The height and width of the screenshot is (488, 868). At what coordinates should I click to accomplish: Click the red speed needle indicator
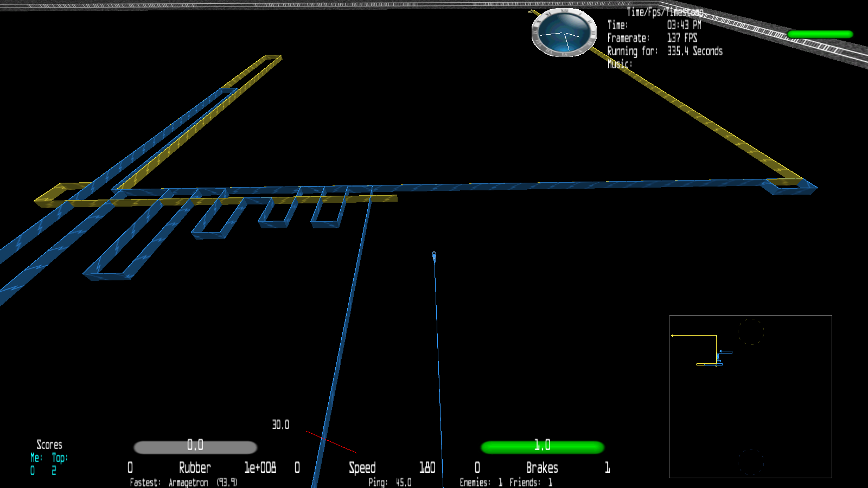point(331,442)
